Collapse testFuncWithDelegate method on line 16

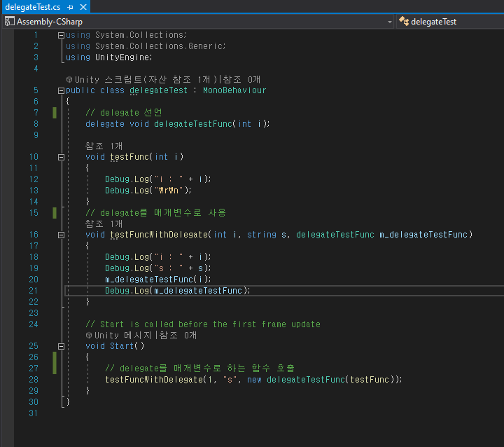pos(61,235)
